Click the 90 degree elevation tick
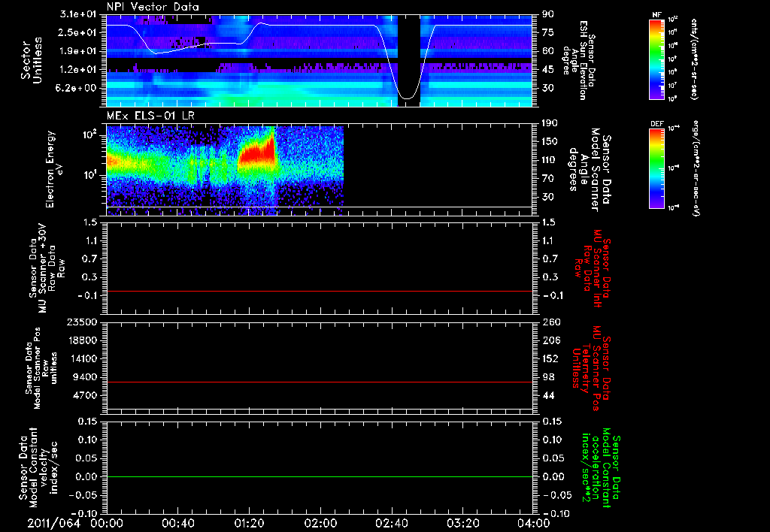The image size is (770, 532). coord(548,14)
